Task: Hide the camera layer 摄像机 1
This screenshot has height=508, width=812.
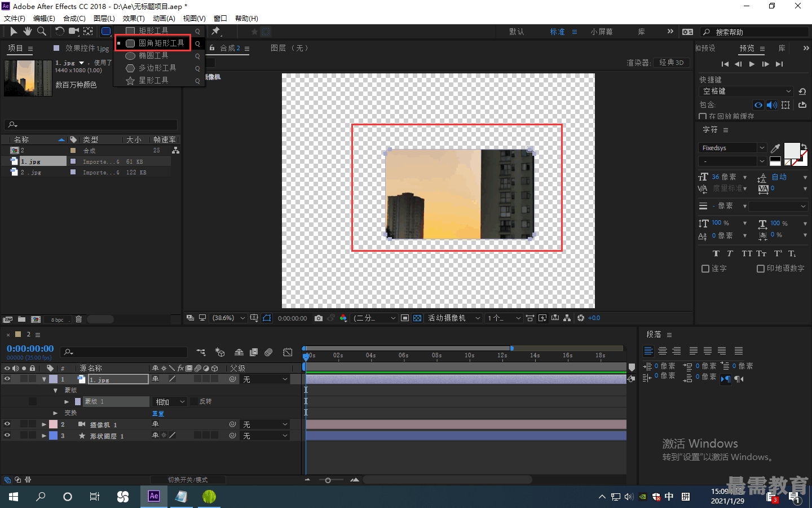Action: pyautogui.click(x=7, y=424)
